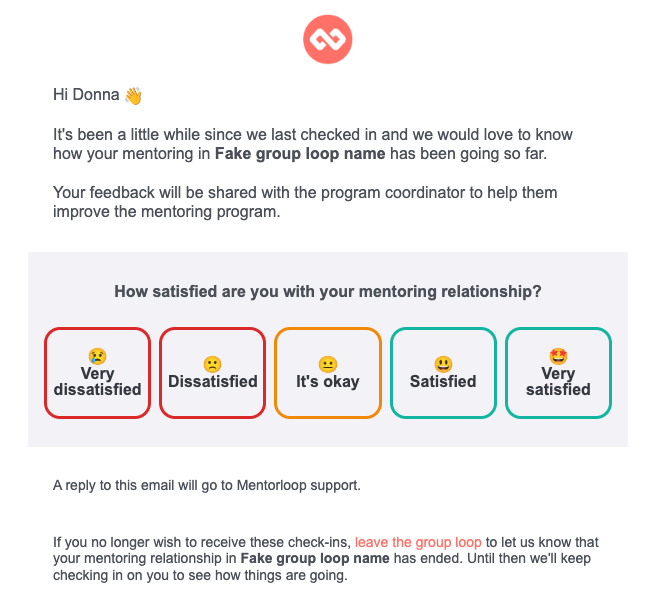Click the "How satisfied are you" question heading

click(328, 292)
